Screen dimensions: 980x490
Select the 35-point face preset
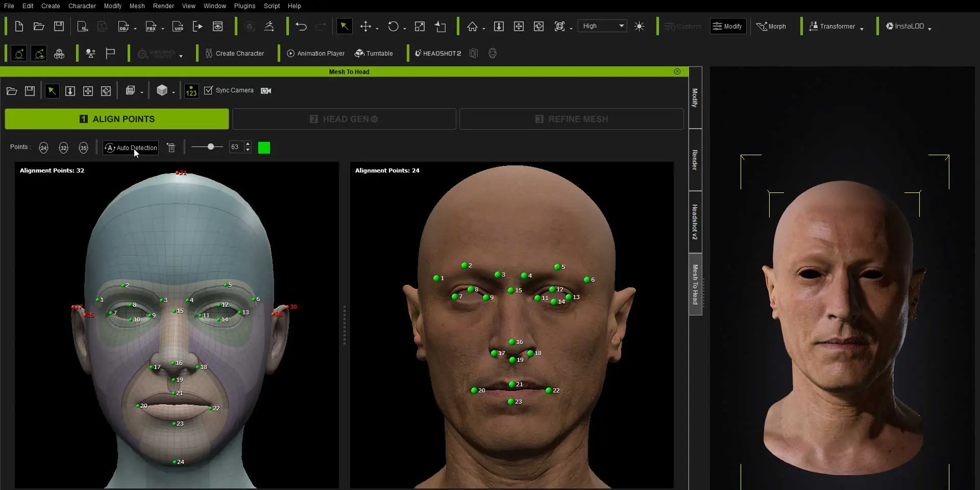point(83,148)
